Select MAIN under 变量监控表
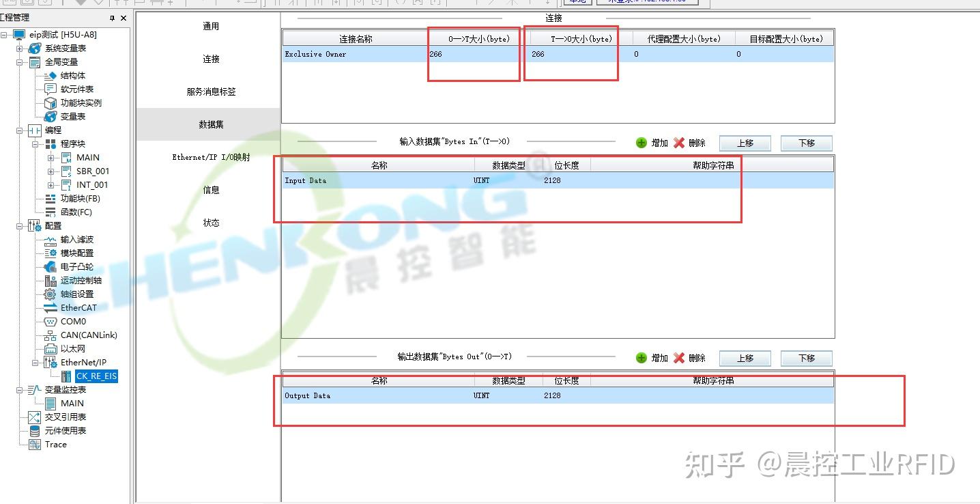Image resolution: width=980 pixels, height=504 pixels. click(72, 404)
